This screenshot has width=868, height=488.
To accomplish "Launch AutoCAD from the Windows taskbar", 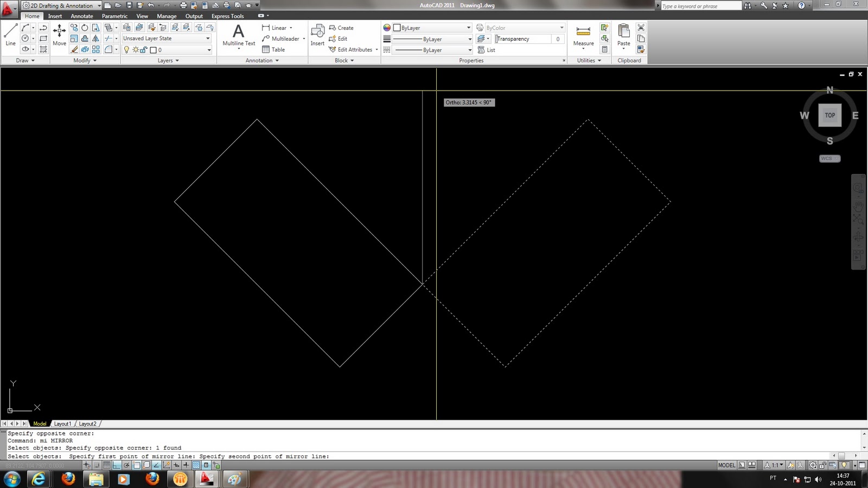I will (207, 479).
